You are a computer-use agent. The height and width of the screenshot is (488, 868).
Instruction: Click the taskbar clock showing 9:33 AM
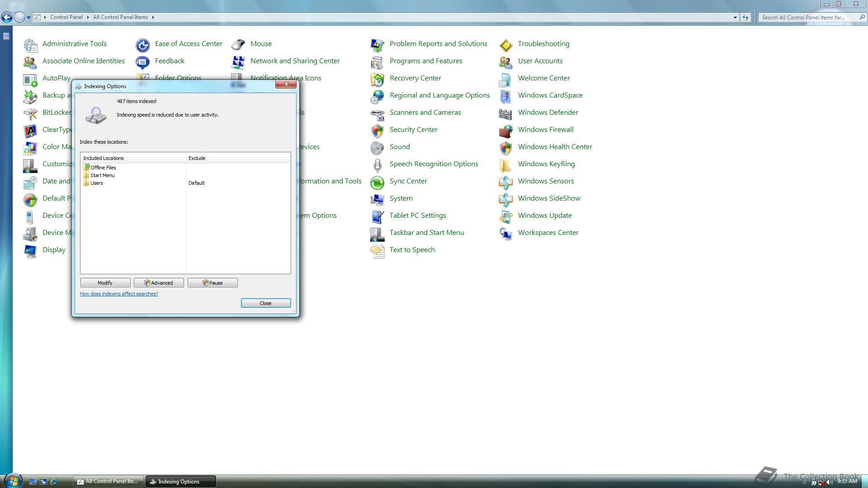pos(847,482)
